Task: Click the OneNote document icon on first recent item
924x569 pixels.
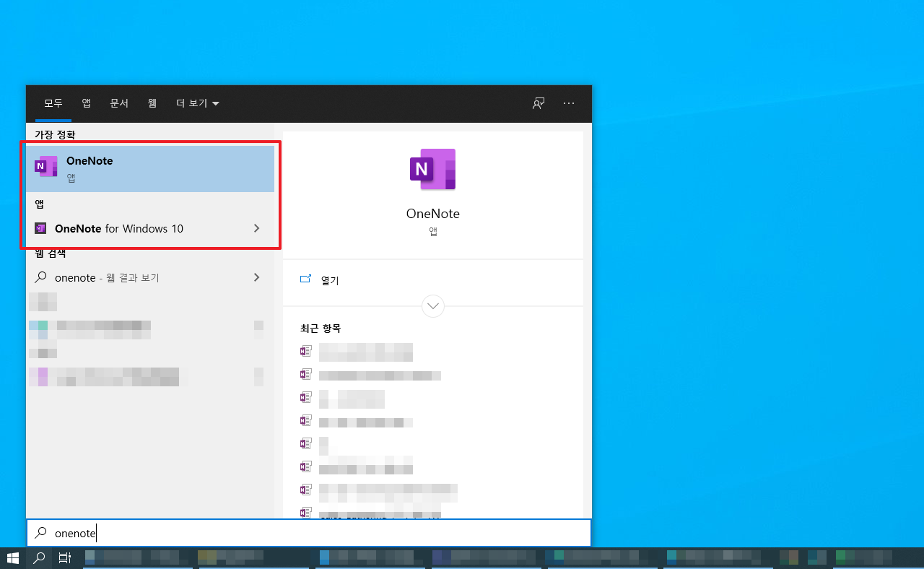Action: (x=305, y=351)
